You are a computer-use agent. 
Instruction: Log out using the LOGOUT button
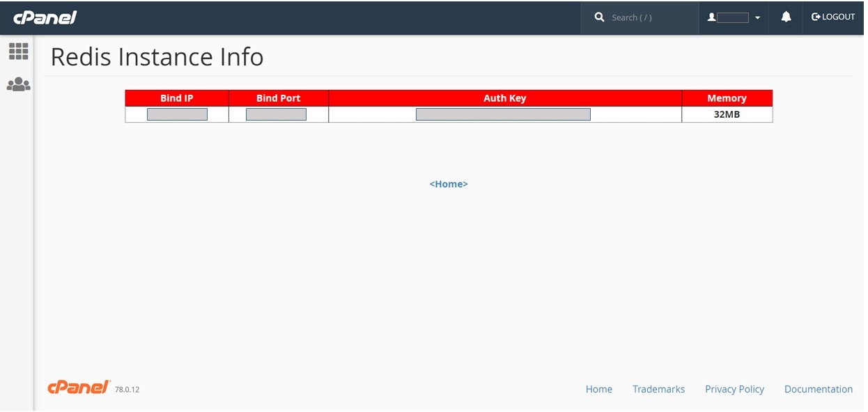(833, 17)
